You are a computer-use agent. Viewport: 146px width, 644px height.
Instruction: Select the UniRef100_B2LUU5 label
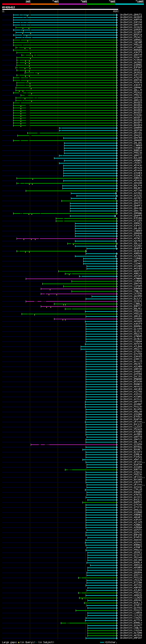click(x=131, y=158)
